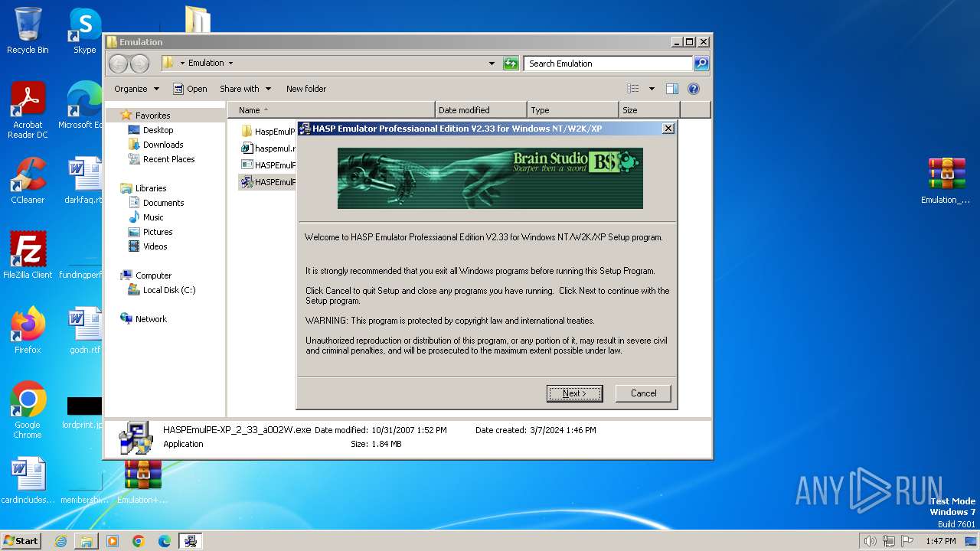Go back in the Emulation Explorer window
Screen dimensions: 980x551
(118, 64)
